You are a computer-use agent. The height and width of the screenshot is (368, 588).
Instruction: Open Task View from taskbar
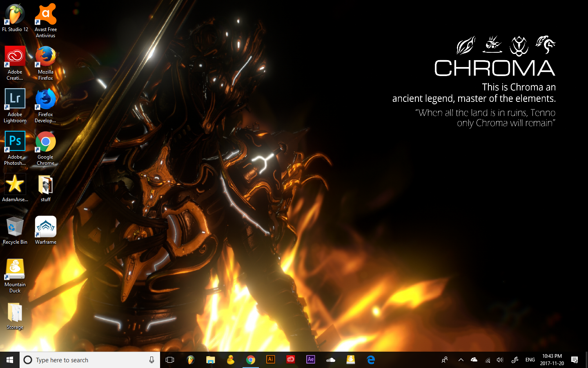tap(170, 360)
